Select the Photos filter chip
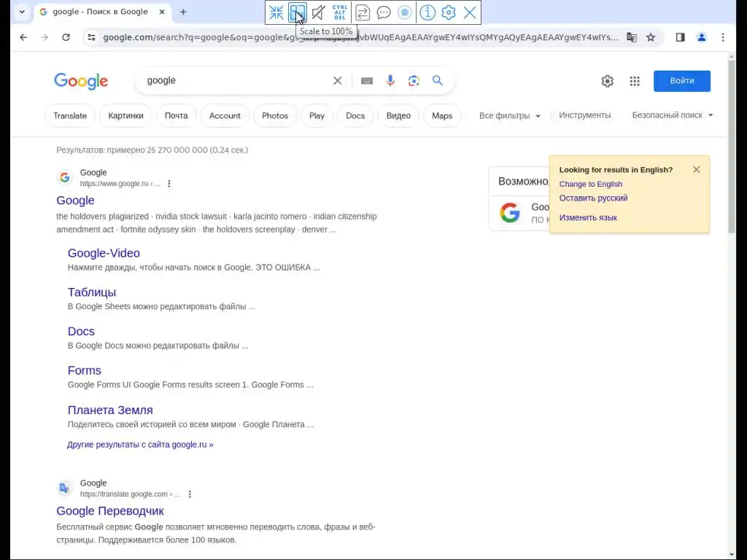Image resolution: width=747 pixels, height=560 pixels. pos(275,116)
